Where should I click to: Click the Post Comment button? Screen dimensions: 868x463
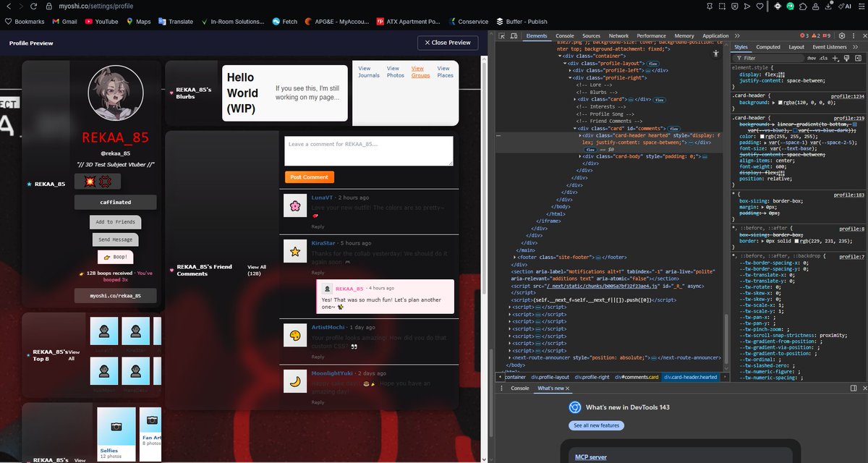pyautogui.click(x=310, y=177)
